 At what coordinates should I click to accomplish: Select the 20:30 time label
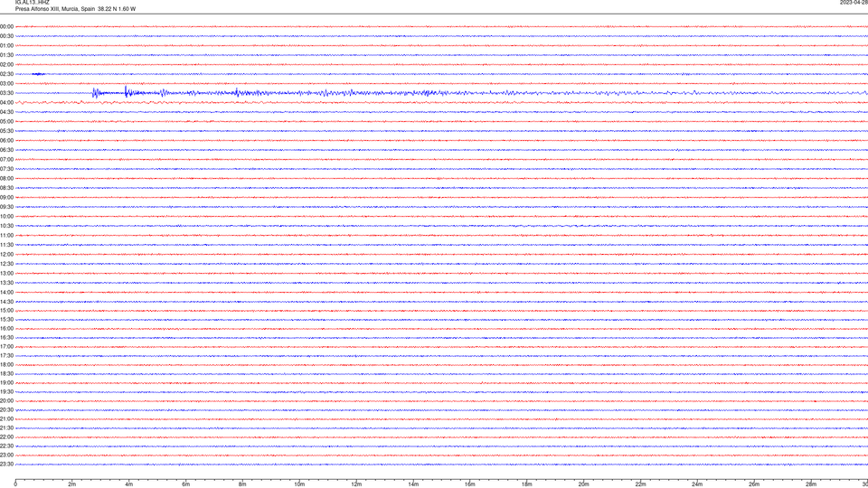click(x=6, y=410)
